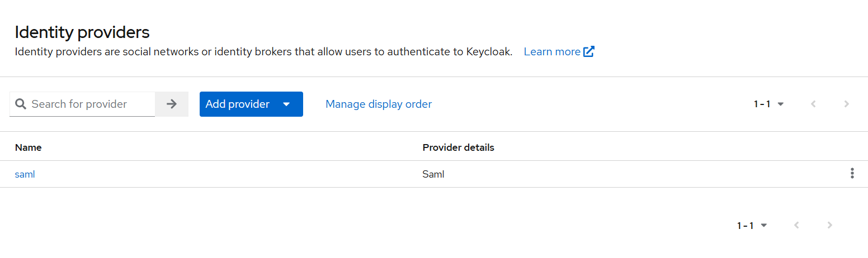Image resolution: width=868 pixels, height=258 pixels.
Task: Open the Learn more link
Action: click(x=552, y=52)
